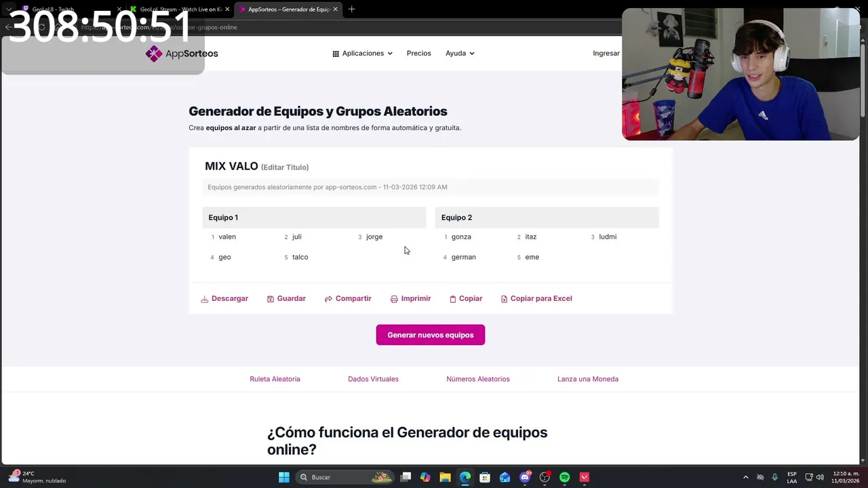The image size is (868, 488).
Task: Open Outlook mail from taskbar
Action: tap(505, 477)
